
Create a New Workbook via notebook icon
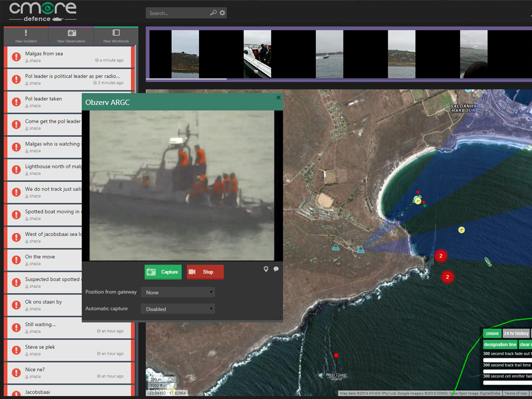[116, 33]
